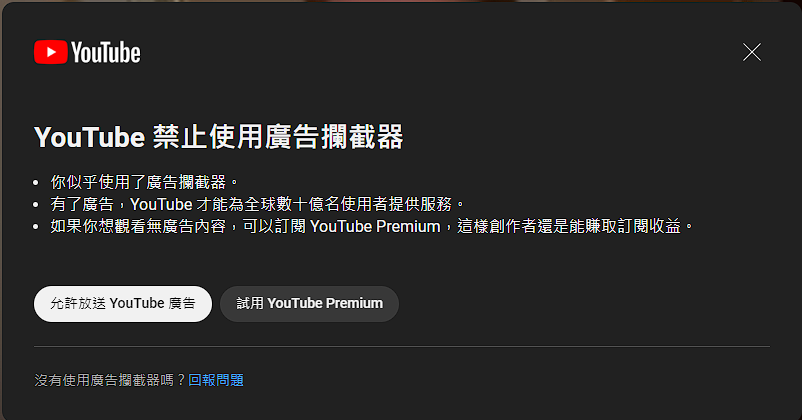Click the heading "YouTube 禁止使用廣告攔截器"

218,137
